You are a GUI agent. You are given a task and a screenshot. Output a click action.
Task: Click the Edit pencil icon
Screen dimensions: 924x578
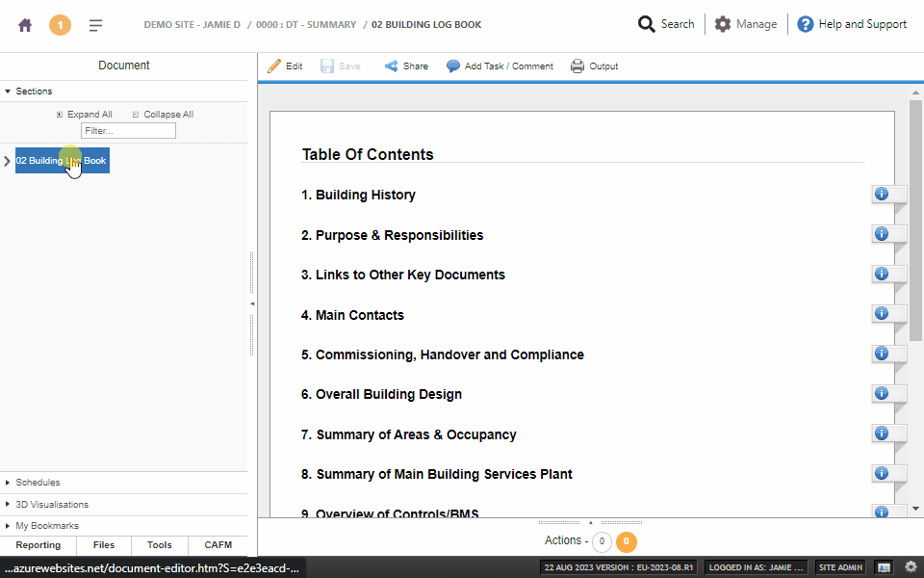coord(274,66)
